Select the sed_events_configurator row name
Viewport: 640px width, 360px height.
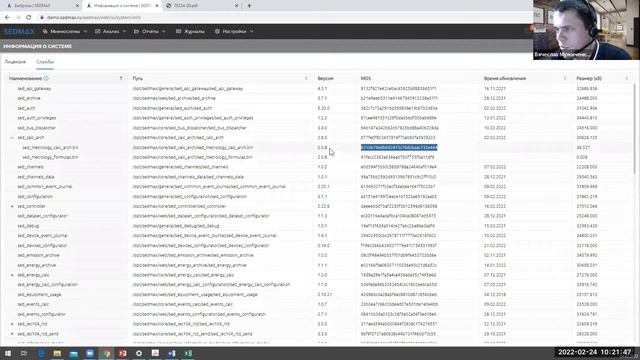41,314
